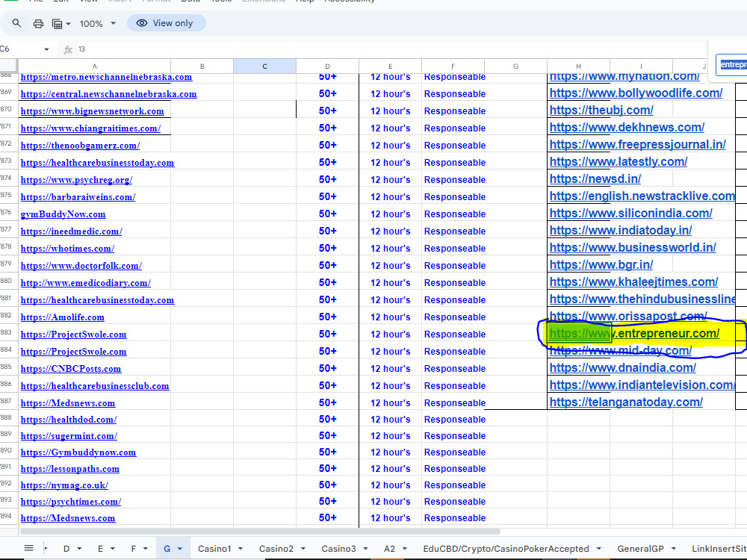Switch to sheet tab D
747x560 pixels.
pyautogui.click(x=66, y=549)
